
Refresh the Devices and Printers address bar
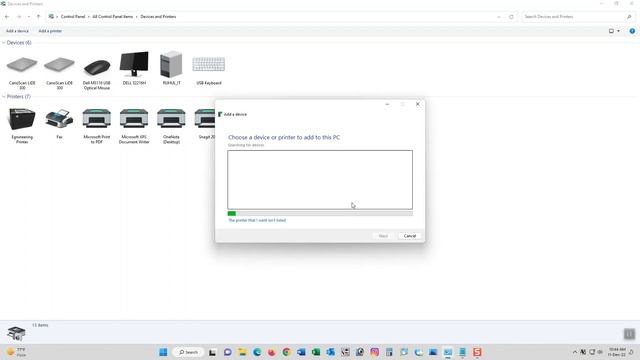click(511, 17)
